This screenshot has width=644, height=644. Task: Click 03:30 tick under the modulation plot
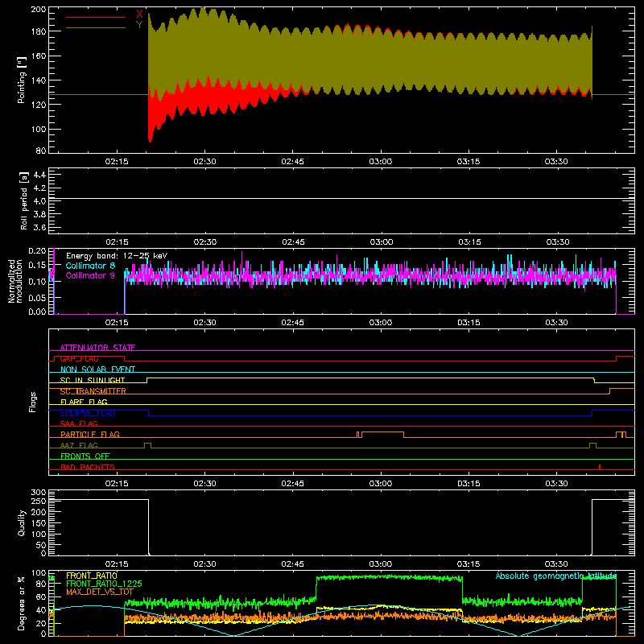click(557, 323)
